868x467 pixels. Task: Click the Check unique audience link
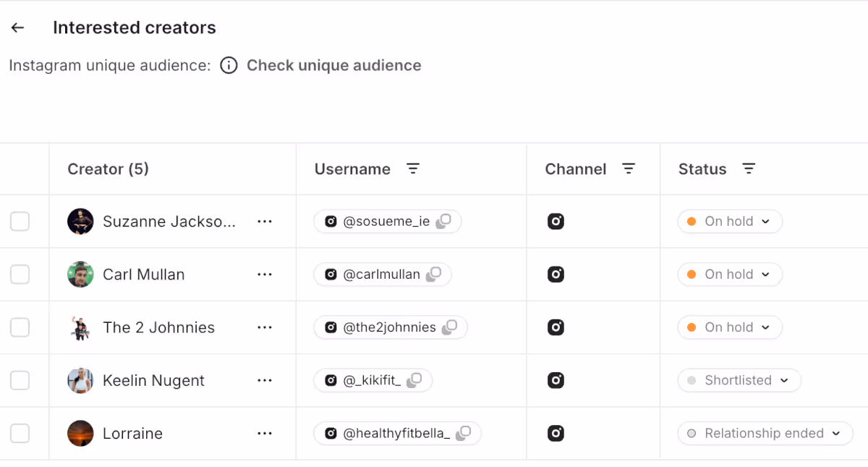pos(333,66)
